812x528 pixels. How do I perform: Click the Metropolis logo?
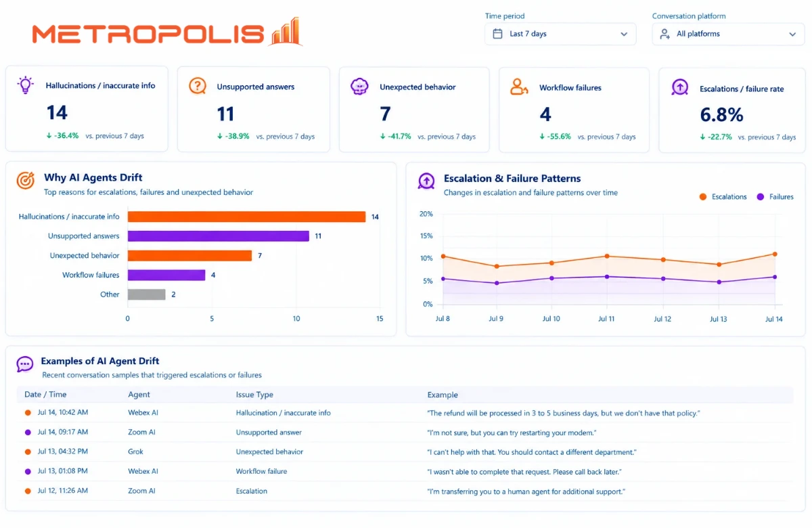coord(166,32)
